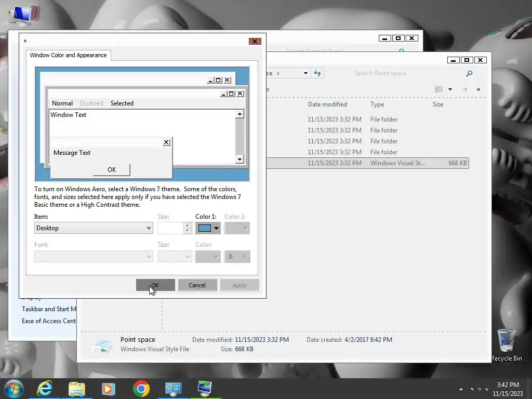The image size is (532, 399).
Task: Launch Internet Explorer from taskbar
Action: (45, 389)
